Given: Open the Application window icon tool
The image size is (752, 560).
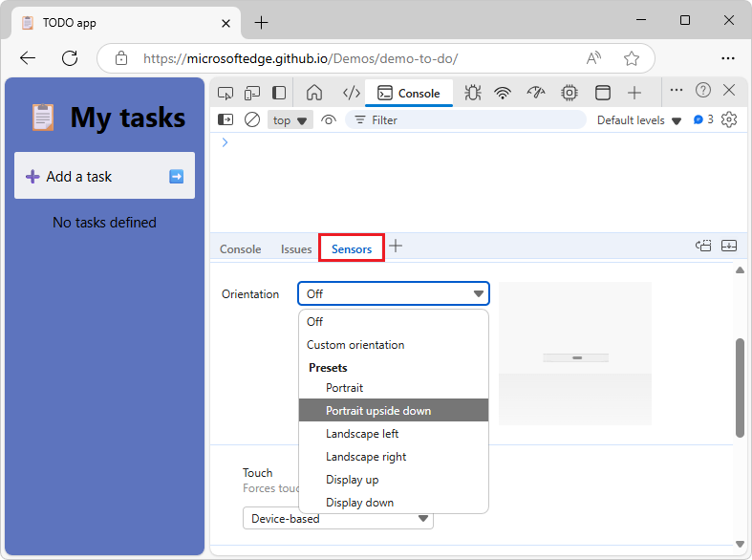Looking at the screenshot, I should (x=602, y=93).
